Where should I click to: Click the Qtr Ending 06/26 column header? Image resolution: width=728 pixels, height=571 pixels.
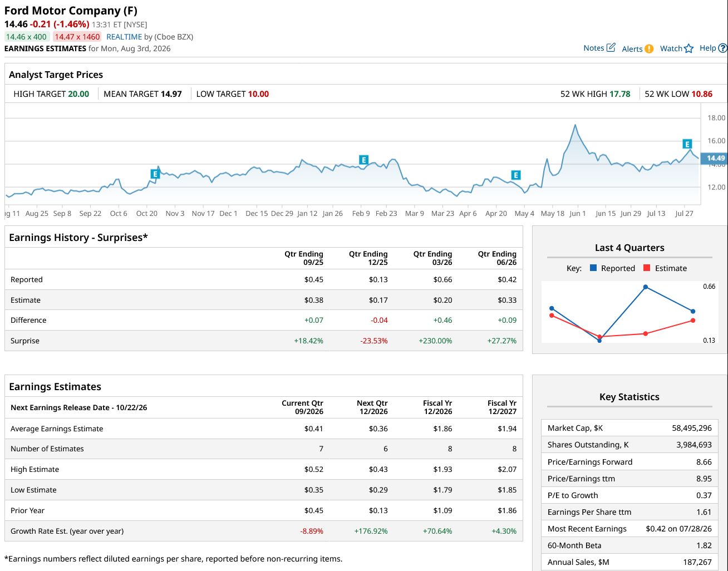497,258
